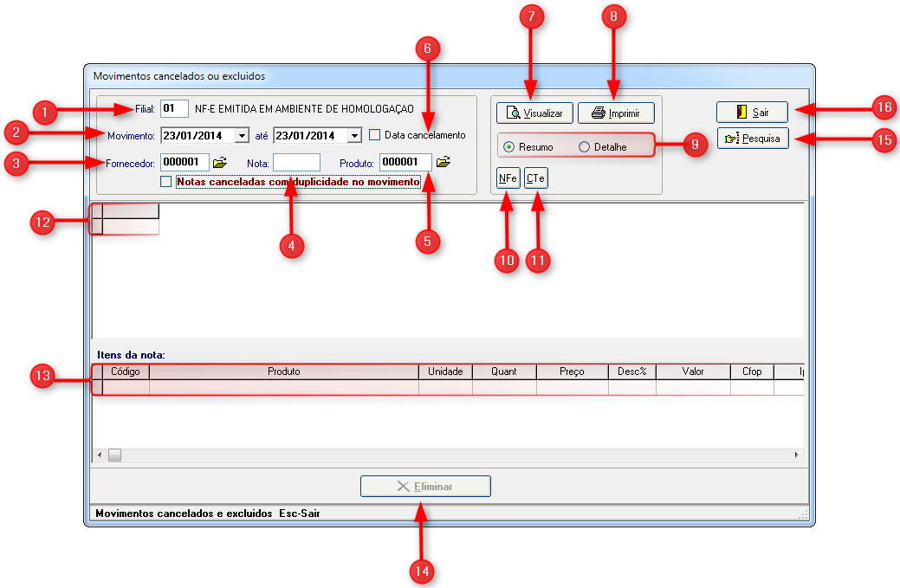Click the Visualizar button
The image size is (900, 588).
(534, 113)
